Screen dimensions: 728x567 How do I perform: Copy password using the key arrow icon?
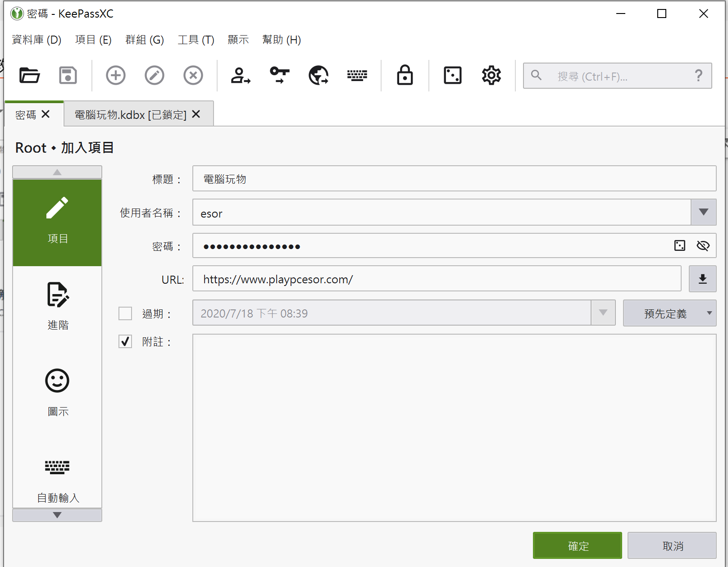click(279, 75)
